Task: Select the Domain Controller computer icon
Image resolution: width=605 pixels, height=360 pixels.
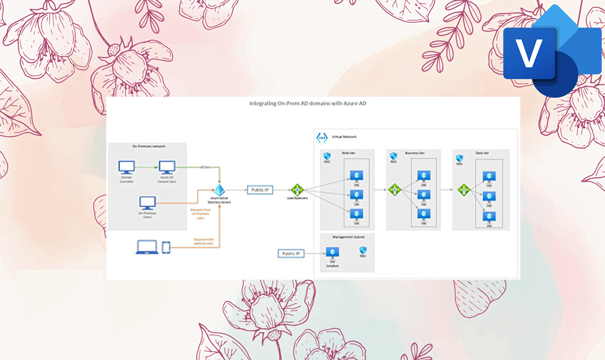Action: coord(127,168)
